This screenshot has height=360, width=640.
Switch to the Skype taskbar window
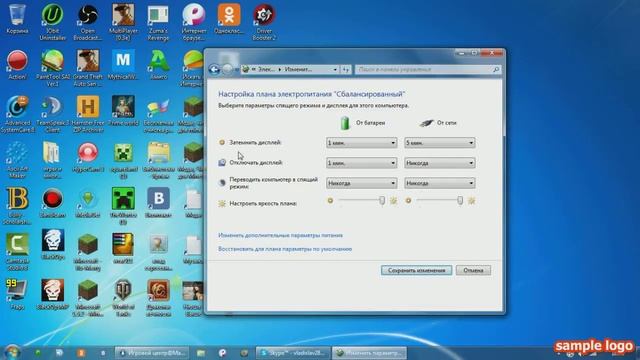(x=293, y=353)
